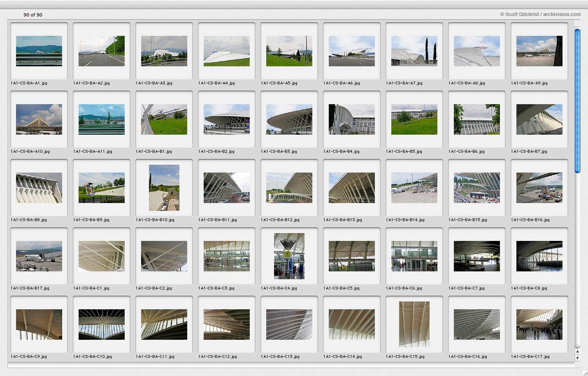This screenshot has height=376, width=588.
Task: Select thumbnail 1A1-CS-BA-B5.jpg
Action: (x=414, y=119)
